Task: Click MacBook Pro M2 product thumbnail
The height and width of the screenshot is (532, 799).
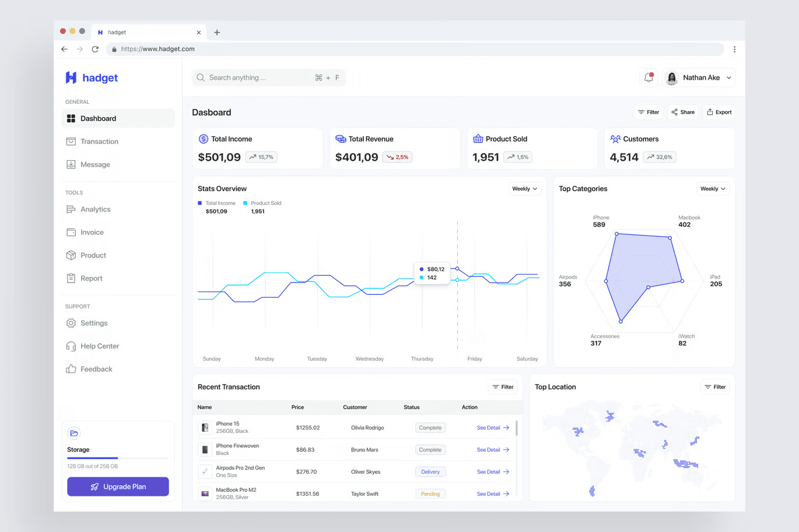Action: coord(205,494)
